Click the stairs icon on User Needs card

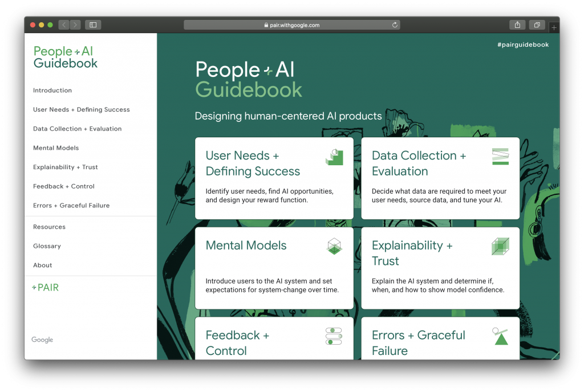pyautogui.click(x=334, y=157)
